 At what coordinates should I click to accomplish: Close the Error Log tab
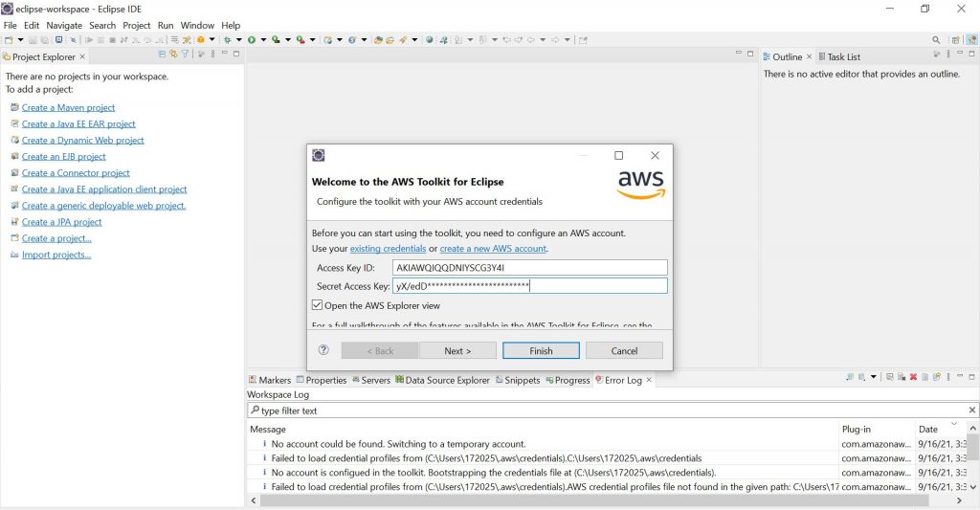coord(649,379)
